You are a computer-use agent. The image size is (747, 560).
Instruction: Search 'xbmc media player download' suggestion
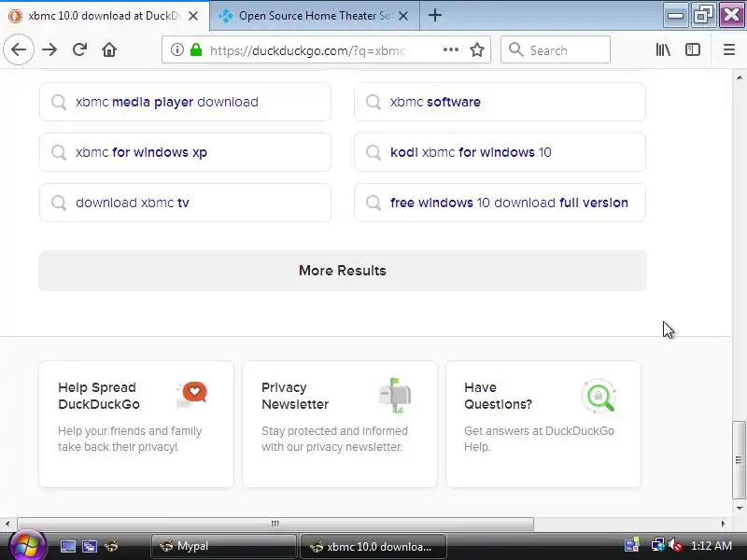click(185, 102)
